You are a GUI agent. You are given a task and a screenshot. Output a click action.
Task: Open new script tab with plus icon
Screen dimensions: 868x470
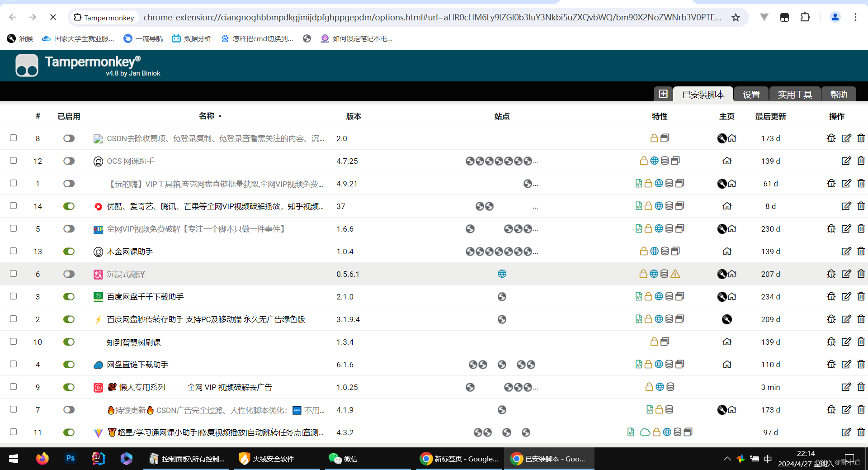pos(663,94)
